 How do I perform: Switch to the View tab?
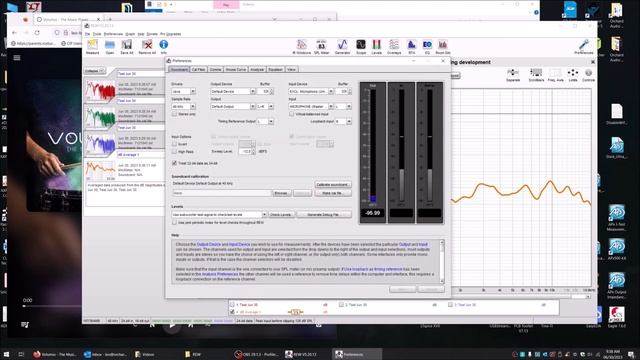click(291, 69)
